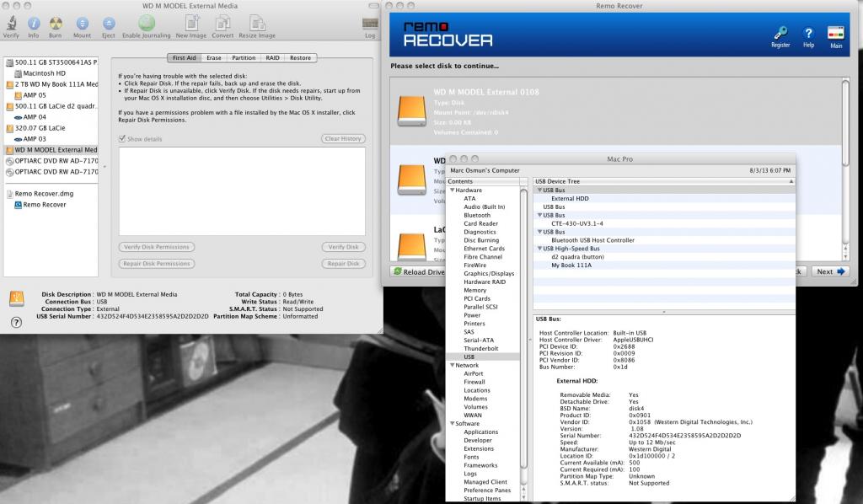Switch to the Partition tab
Image resolution: width=863 pixels, height=504 pixels.
[x=244, y=58]
